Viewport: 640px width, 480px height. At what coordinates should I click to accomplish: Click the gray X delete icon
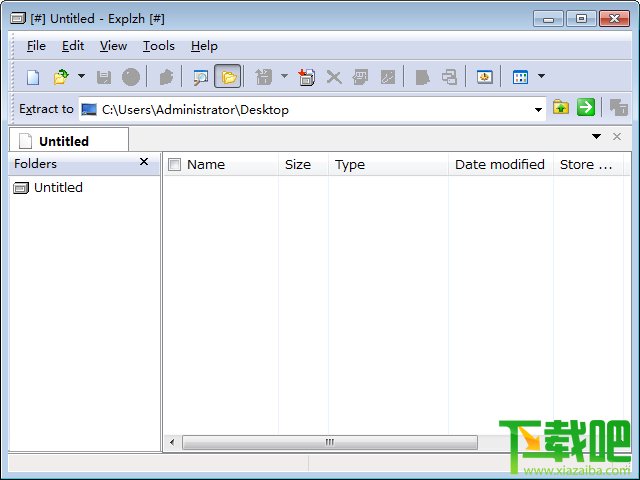tap(334, 77)
